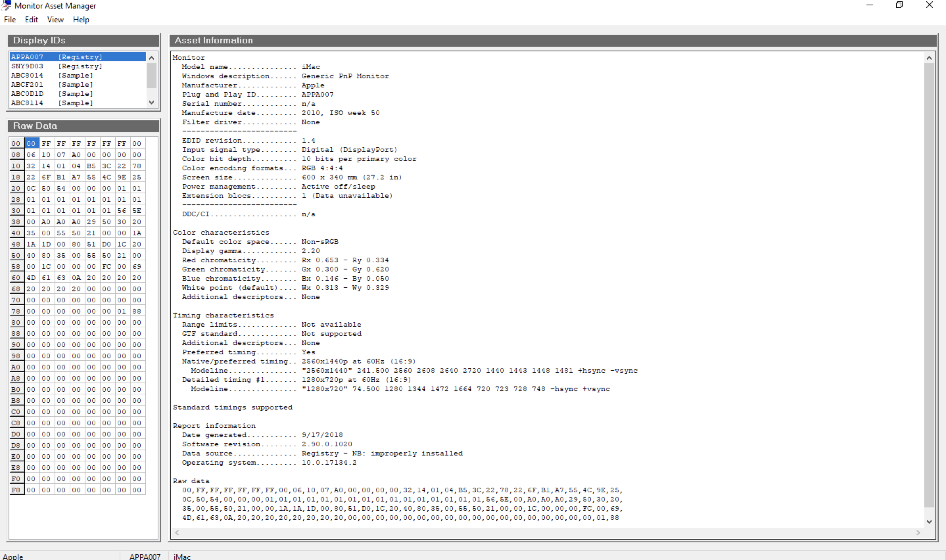Click byte 4D in raw data row 60
The width and height of the screenshot is (946, 560).
tap(31, 278)
